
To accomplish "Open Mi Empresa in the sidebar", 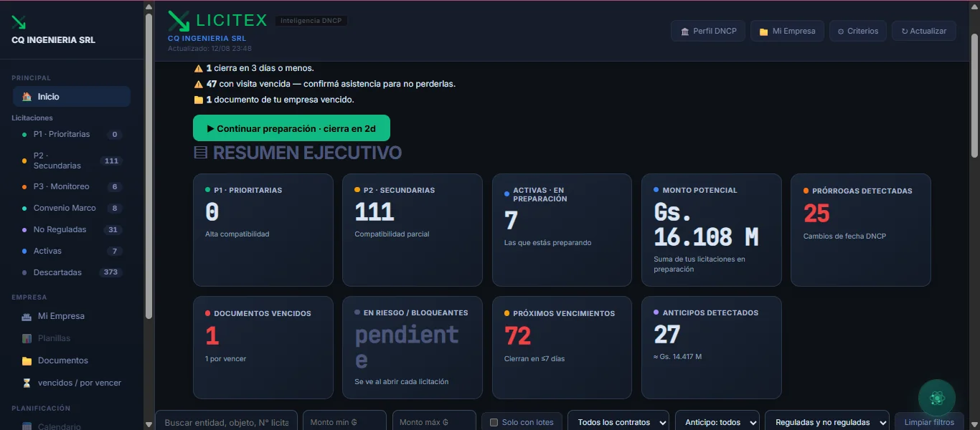I will tap(72, 316).
